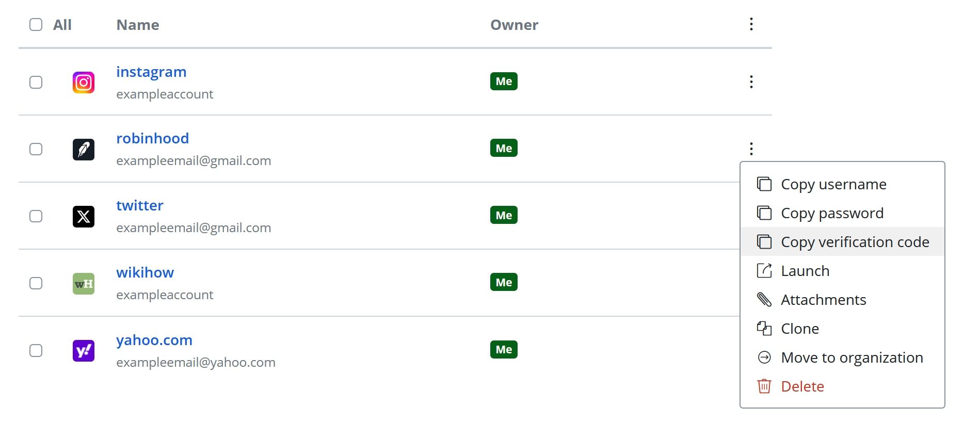Image resolution: width=980 pixels, height=423 pixels.
Task: Click the Twitter X logo icon
Action: pos(83,217)
